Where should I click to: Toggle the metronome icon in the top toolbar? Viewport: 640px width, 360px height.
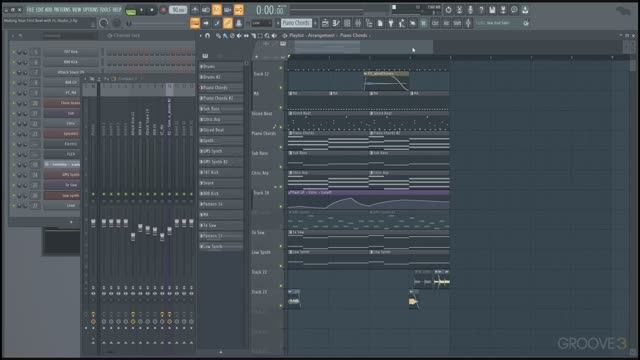195,9
